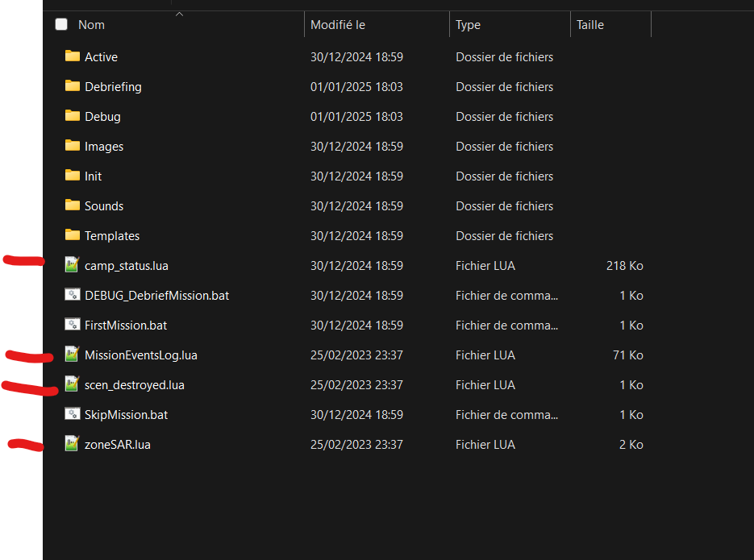The width and height of the screenshot is (754, 560).
Task: Click the FirstMission.bat file icon
Action: click(x=72, y=324)
